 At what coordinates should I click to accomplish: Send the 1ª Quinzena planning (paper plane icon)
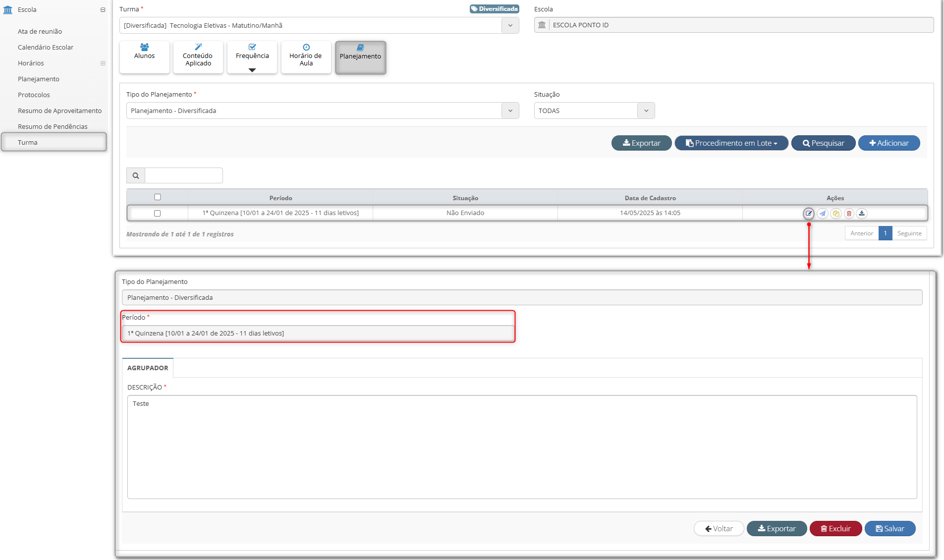pos(823,214)
